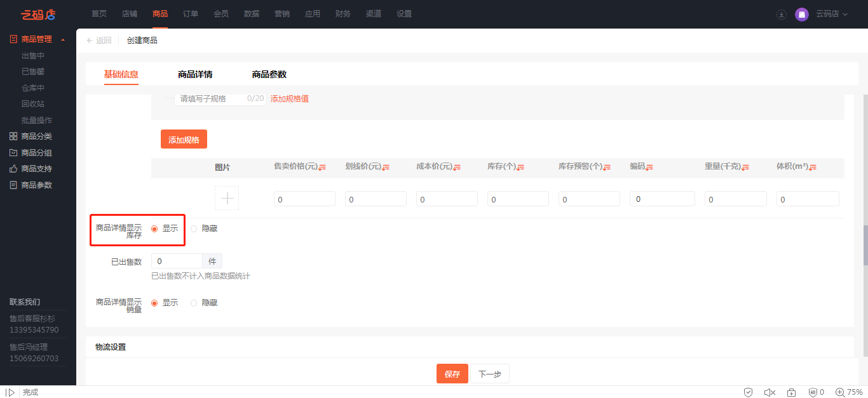Image resolution: width=868 pixels, height=398 pixels.
Task: Click the orange 添加规格 button
Action: [184, 140]
